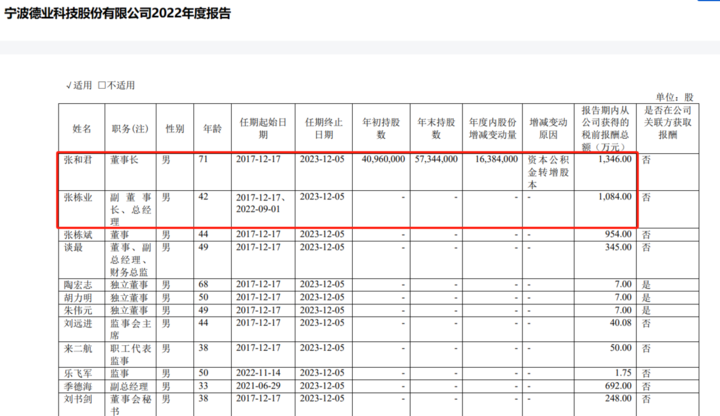Select the 年度内股份增减变动量 header
Screen dimensions: 720x416
492,129
